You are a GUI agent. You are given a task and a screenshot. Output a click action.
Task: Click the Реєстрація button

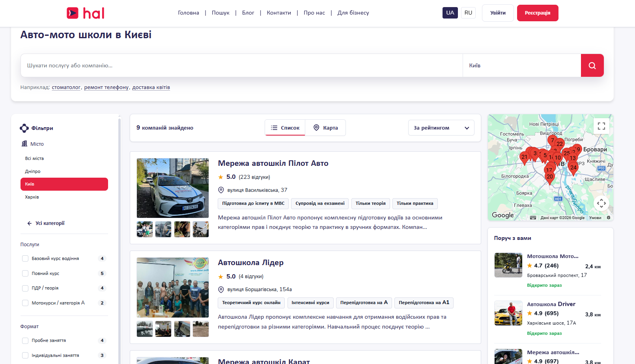(x=538, y=13)
